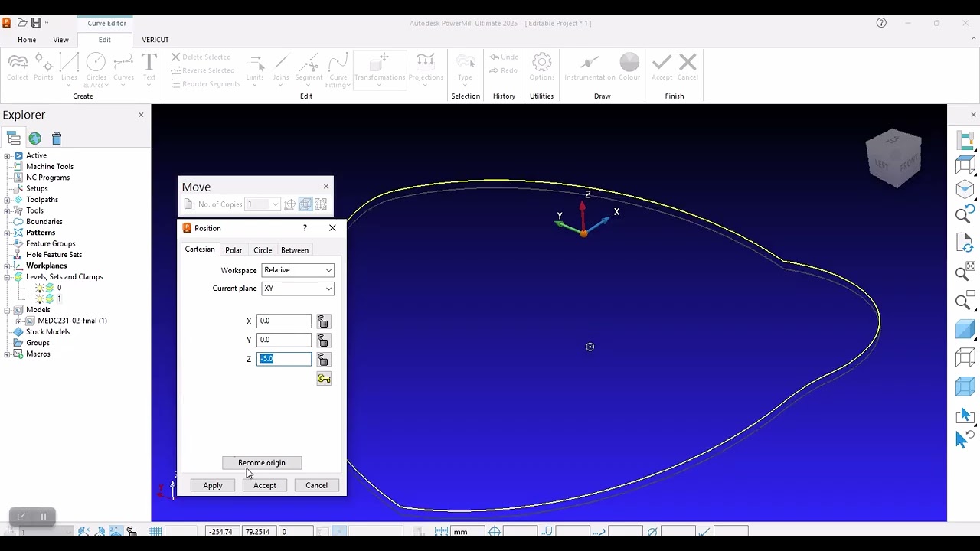Switch to the Home ribbon tab
This screenshot has height=551, width=980.
coord(27,40)
